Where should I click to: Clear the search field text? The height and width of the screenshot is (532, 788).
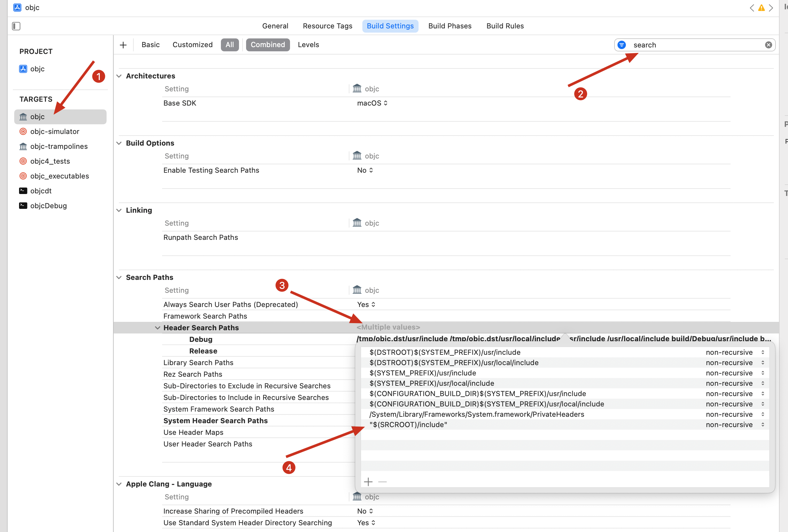(x=768, y=45)
